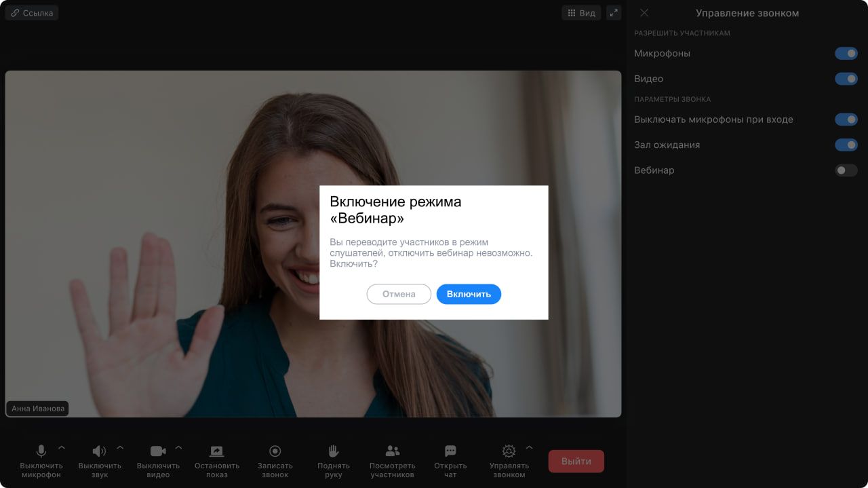Expand video options chevron
868x488 pixels.
click(x=179, y=448)
